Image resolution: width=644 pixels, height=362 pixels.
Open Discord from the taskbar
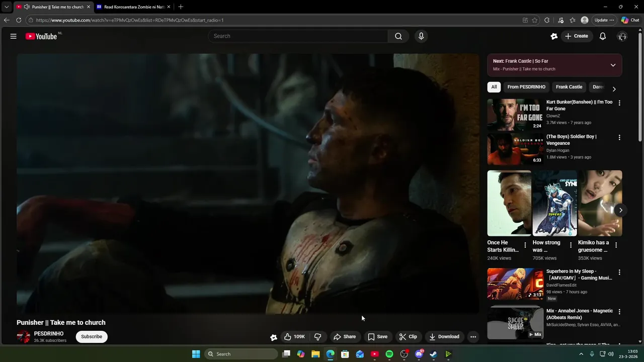(419, 354)
